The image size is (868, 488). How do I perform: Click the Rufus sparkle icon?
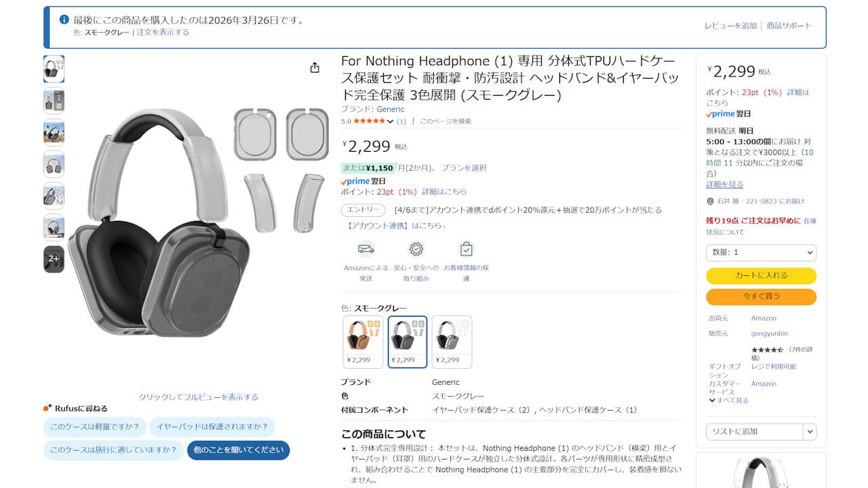pyautogui.click(x=47, y=408)
